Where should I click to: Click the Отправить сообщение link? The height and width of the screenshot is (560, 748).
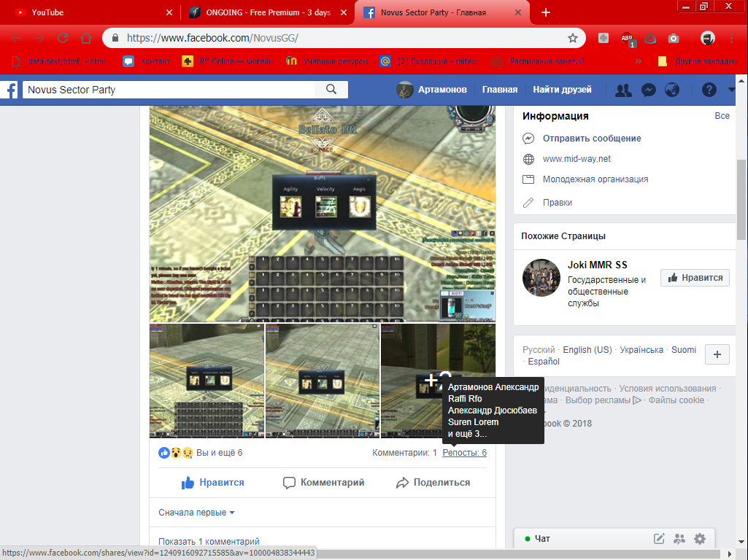(591, 139)
